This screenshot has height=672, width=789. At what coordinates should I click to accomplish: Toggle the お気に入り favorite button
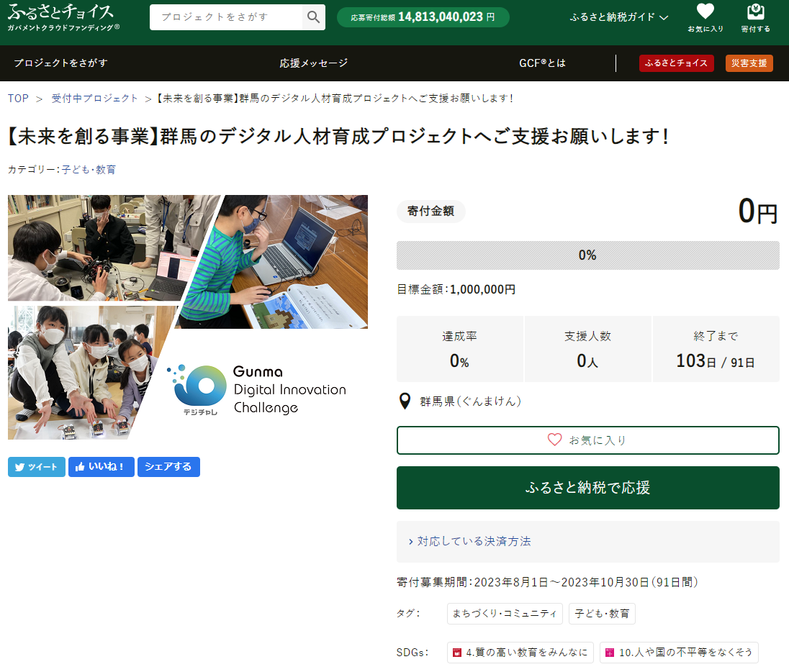point(587,440)
